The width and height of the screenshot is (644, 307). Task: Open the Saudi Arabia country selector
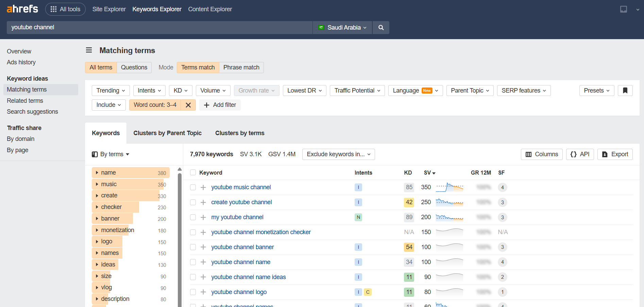pyautogui.click(x=342, y=28)
